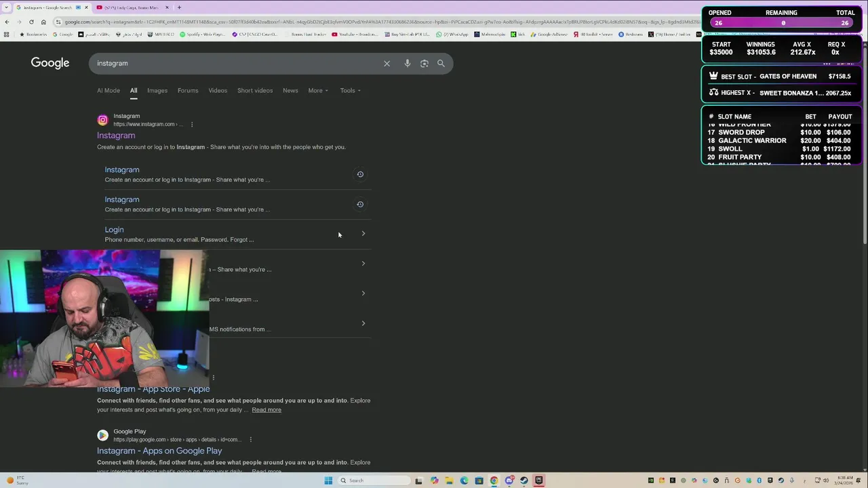The width and height of the screenshot is (868, 488).
Task: Open Microsoft Edge from the taskbar
Action: pos(464,481)
